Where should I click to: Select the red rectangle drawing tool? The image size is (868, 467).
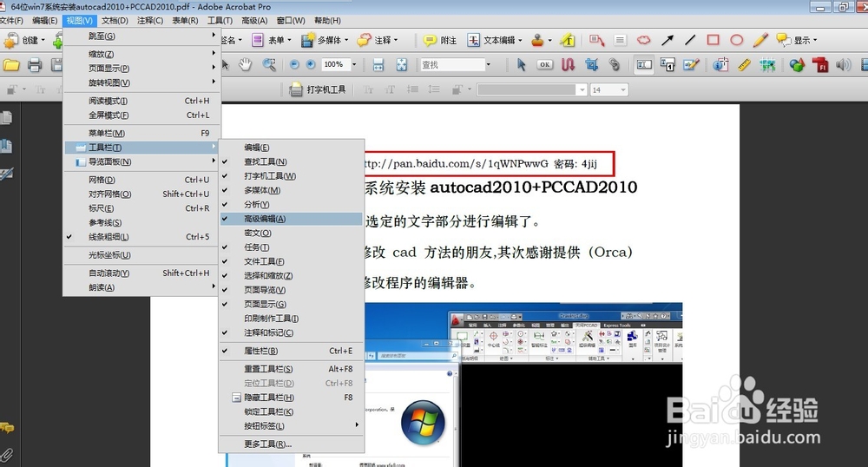tap(713, 40)
